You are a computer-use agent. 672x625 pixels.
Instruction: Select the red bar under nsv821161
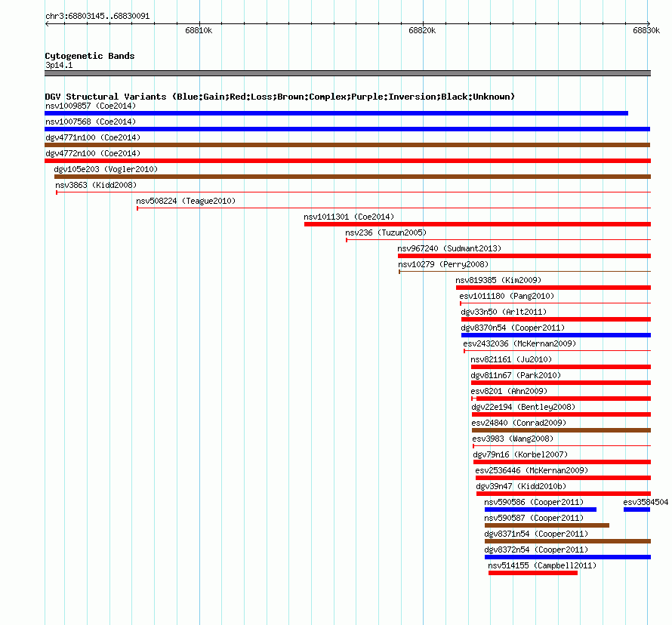click(561, 367)
